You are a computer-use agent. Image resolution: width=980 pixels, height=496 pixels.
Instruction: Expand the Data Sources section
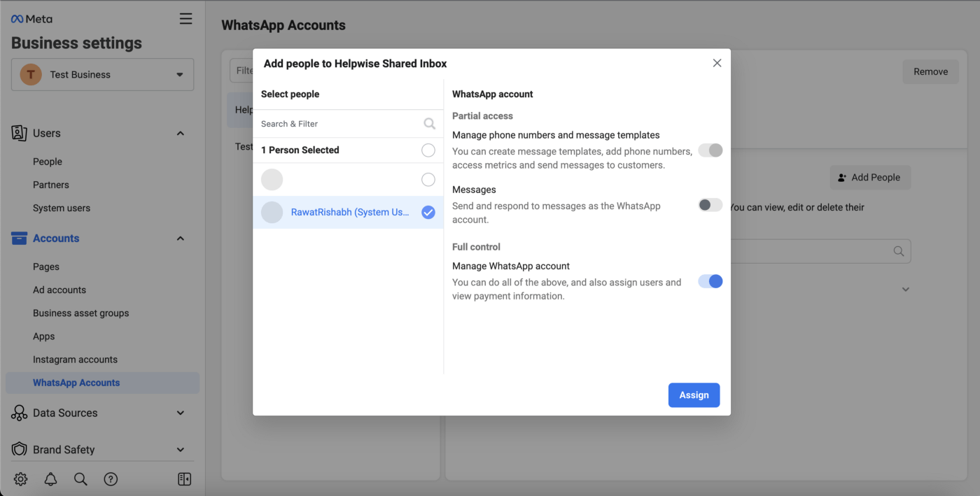(x=180, y=413)
